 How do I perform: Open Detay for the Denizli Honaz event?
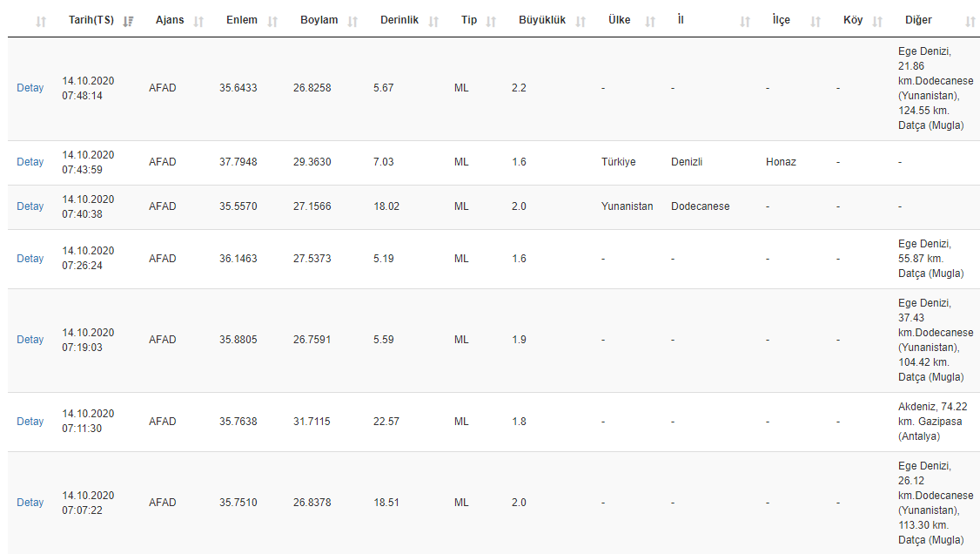pyautogui.click(x=30, y=162)
